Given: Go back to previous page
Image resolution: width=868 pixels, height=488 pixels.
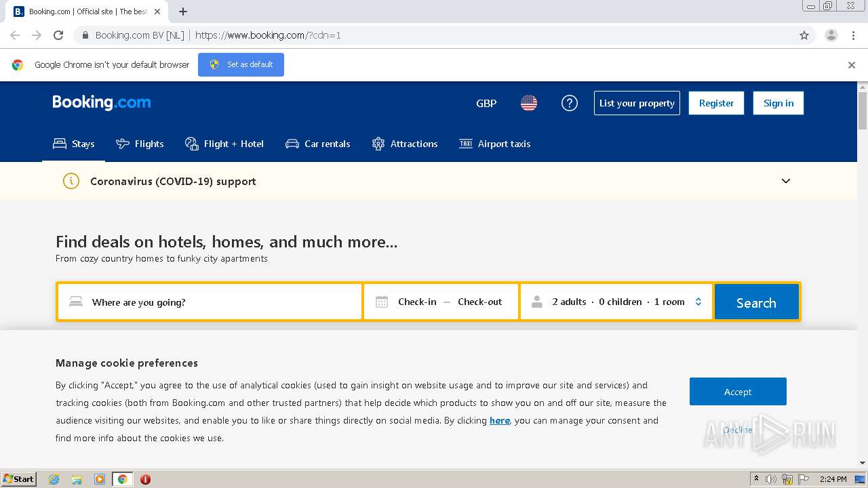Looking at the screenshot, I should (15, 35).
